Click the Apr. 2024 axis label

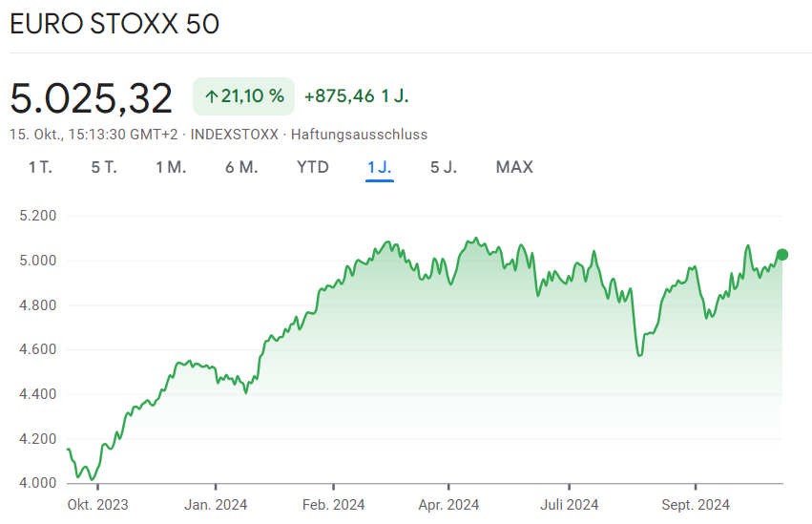pyautogui.click(x=449, y=505)
